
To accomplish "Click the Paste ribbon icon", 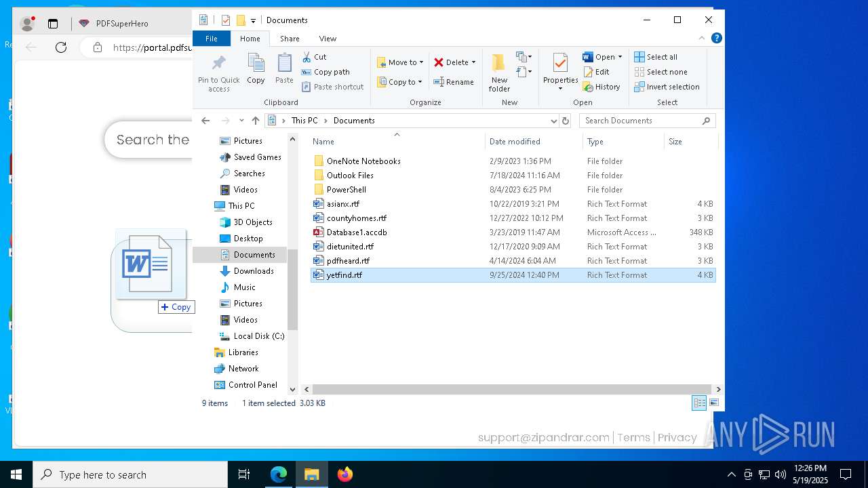I will click(284, 64).
